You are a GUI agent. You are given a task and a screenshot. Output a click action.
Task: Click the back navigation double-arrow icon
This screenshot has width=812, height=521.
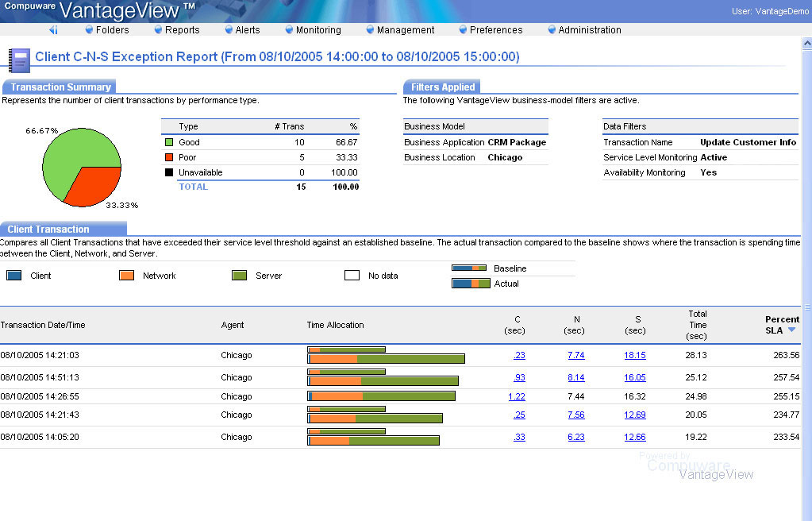coord(52,29)
